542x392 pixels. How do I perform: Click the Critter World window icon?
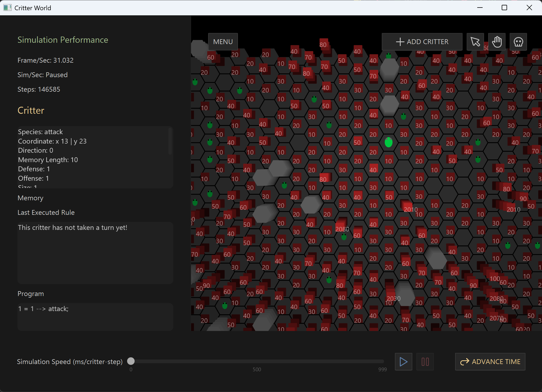7,8
